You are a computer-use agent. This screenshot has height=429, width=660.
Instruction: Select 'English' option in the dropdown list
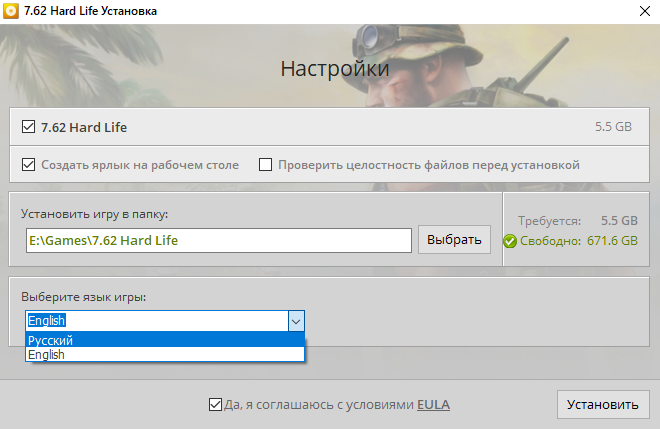tap(165, 354)
